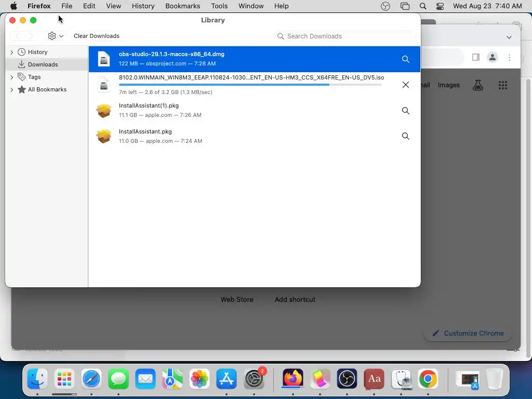
Task: Open Launchpad from the Dock
Action: click(x=64, y=379)
